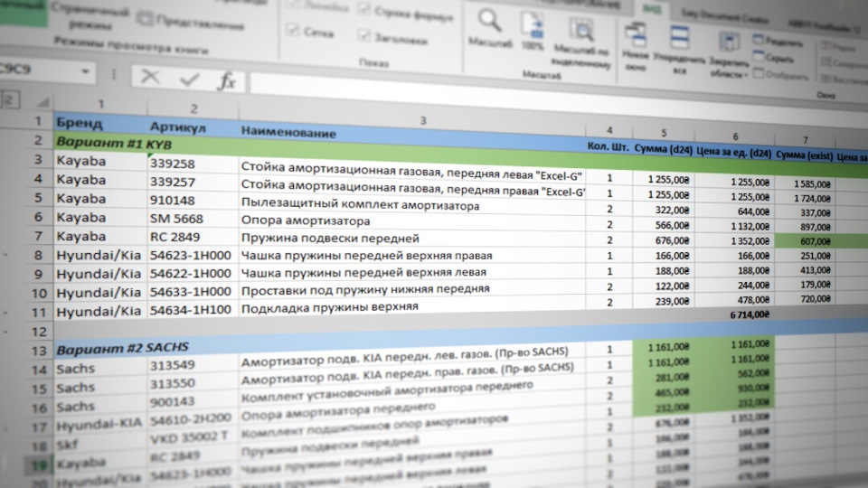Select the 1 132,00 value cell
This screenshot has height=488, width=868.
734,226
